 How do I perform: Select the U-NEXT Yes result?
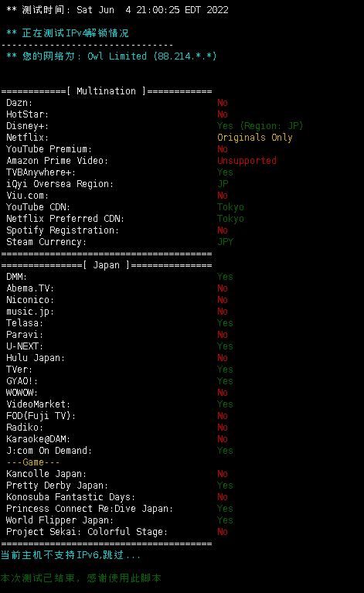[x=225, y=346]
